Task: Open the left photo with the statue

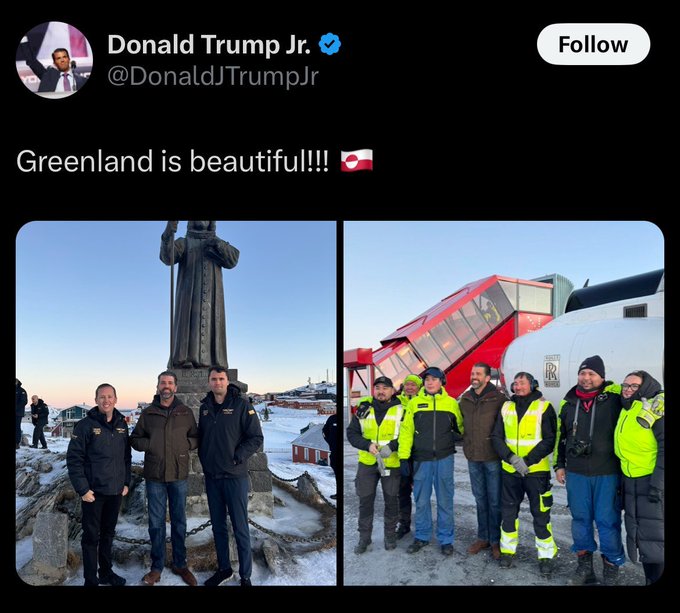Action: click(x=176, y=403)
